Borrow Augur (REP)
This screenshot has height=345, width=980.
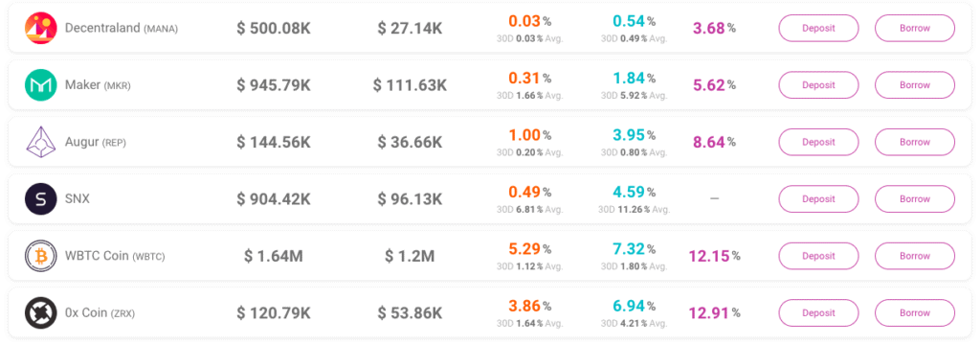915,142
